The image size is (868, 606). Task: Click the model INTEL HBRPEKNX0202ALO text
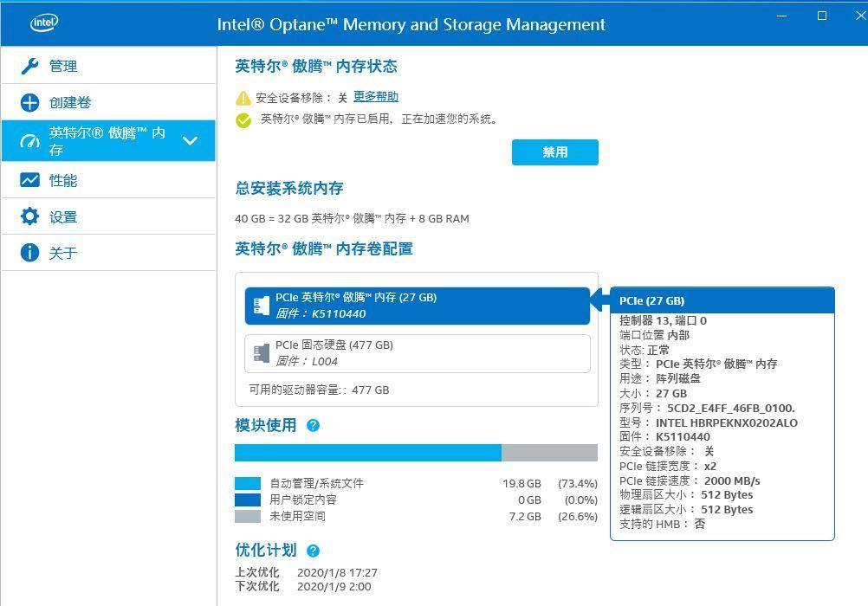pos(727,422)
